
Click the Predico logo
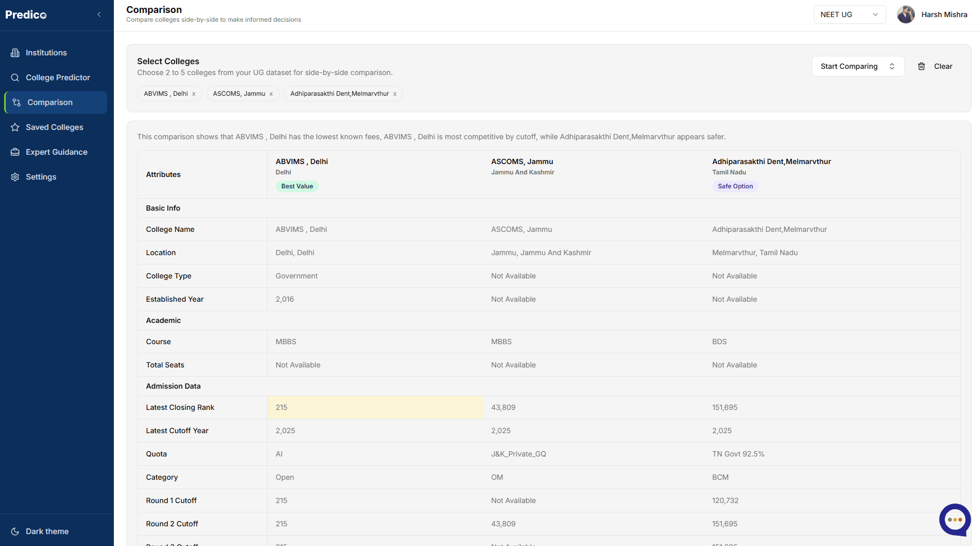[26, 14]
